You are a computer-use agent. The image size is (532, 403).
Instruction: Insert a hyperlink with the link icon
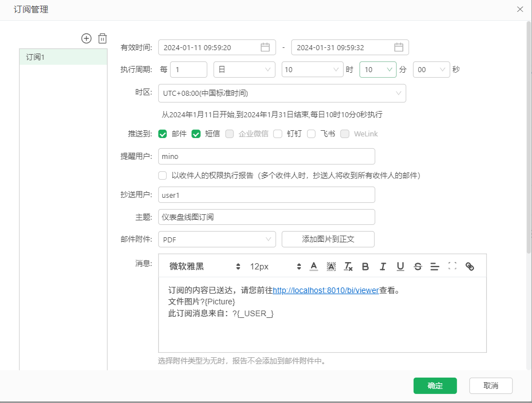pyautogui.click(x=469, y=266)
